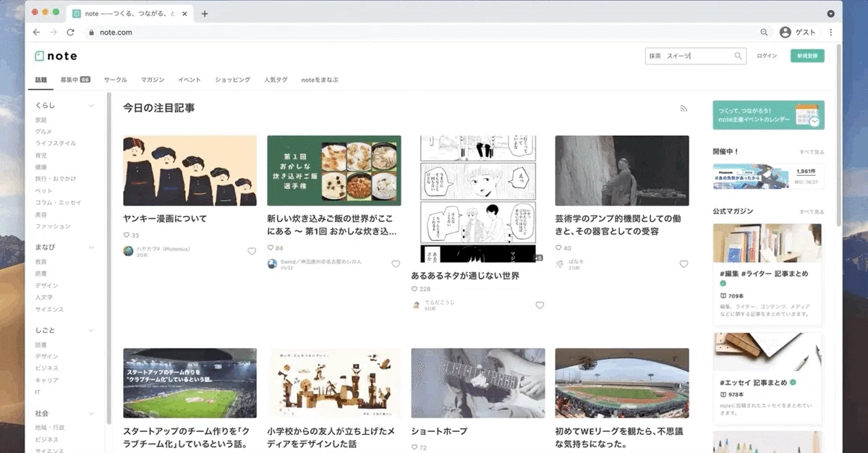Screen dimensions: 868x453
Task: Collapse the くらし category section
Action: pos(91,106)
